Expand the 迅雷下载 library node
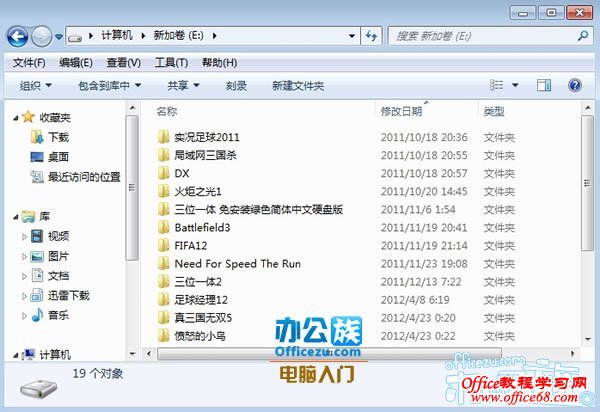This screenshot has width=600, height=412. (24, 296)
